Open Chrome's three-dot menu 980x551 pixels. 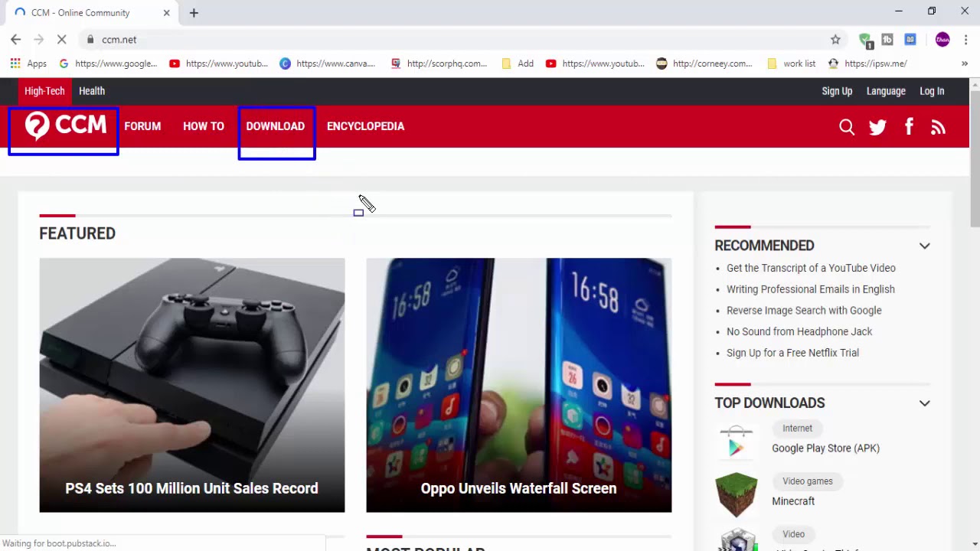[x=966, y=40]
